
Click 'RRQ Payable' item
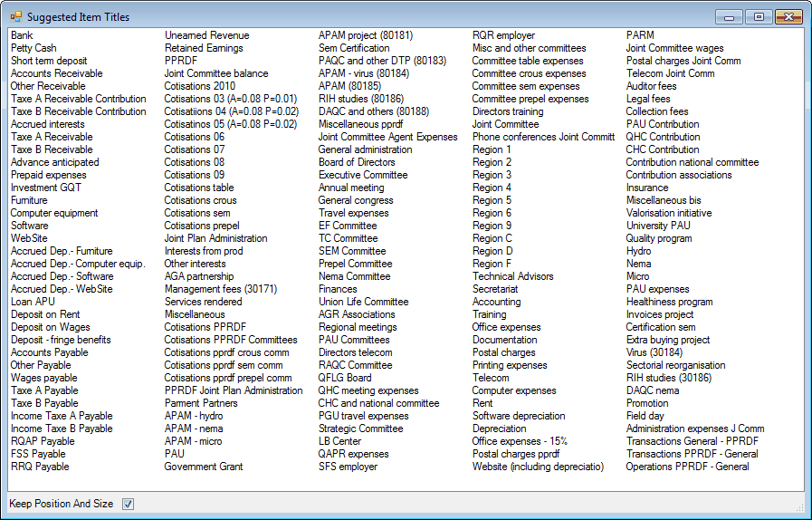pos(40,467)
